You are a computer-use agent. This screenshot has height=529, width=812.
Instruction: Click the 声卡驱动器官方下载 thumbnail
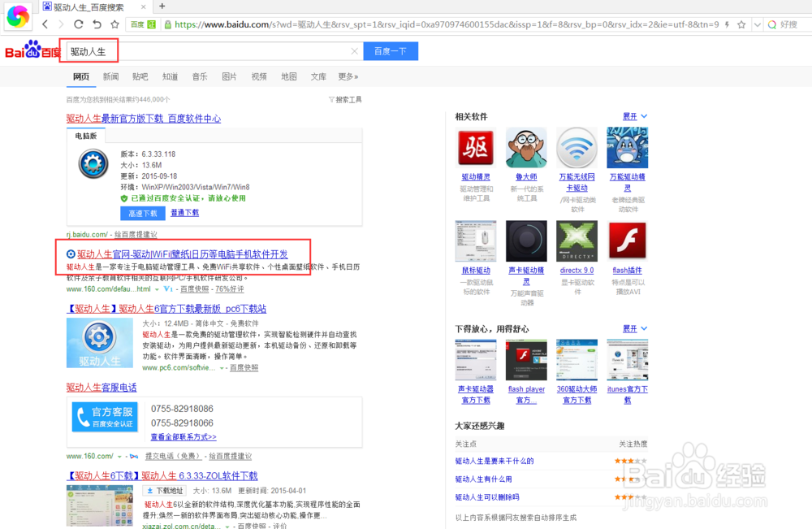(476, 360)
